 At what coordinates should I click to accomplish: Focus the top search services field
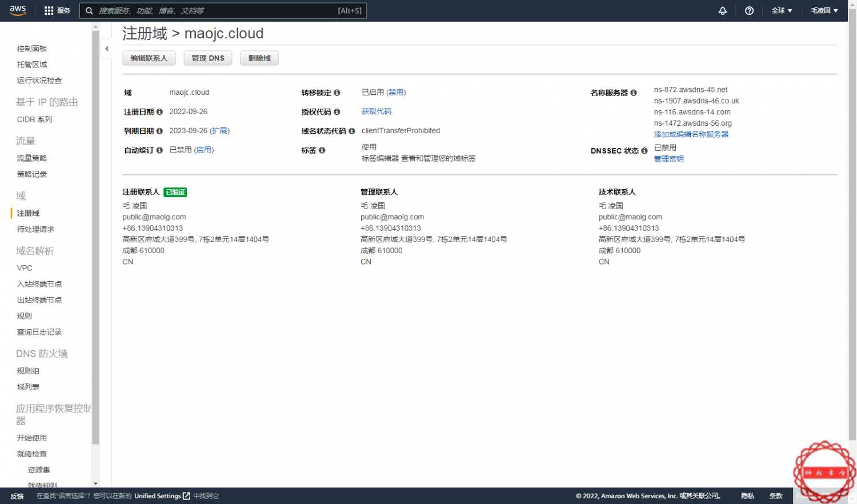point(223,10)
